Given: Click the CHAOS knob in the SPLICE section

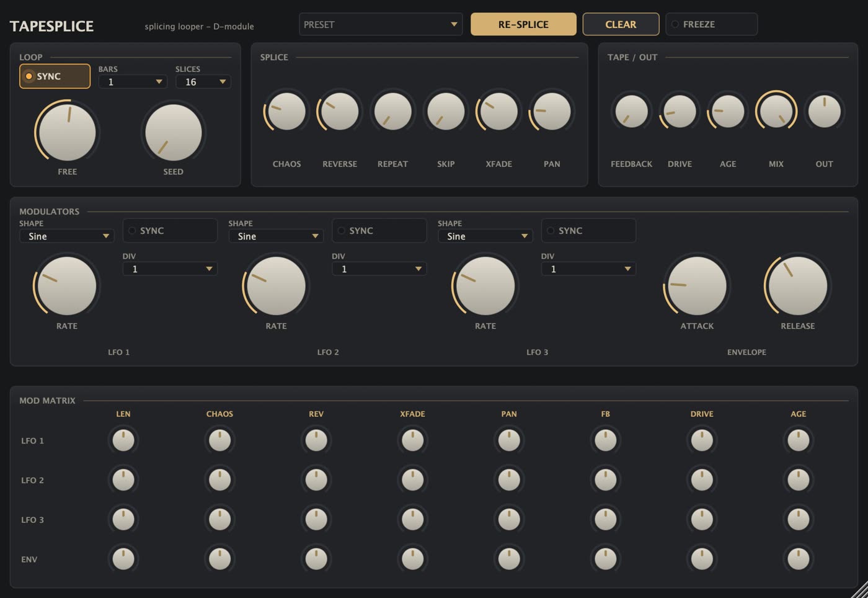Looking at the screenshot, I should point(286,112).
